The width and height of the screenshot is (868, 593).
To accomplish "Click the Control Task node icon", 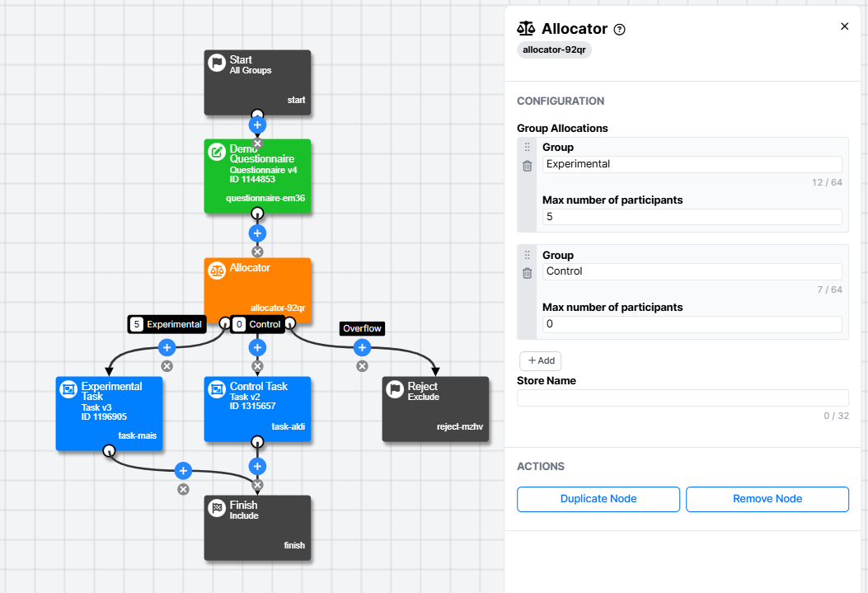I will (217, 389).
